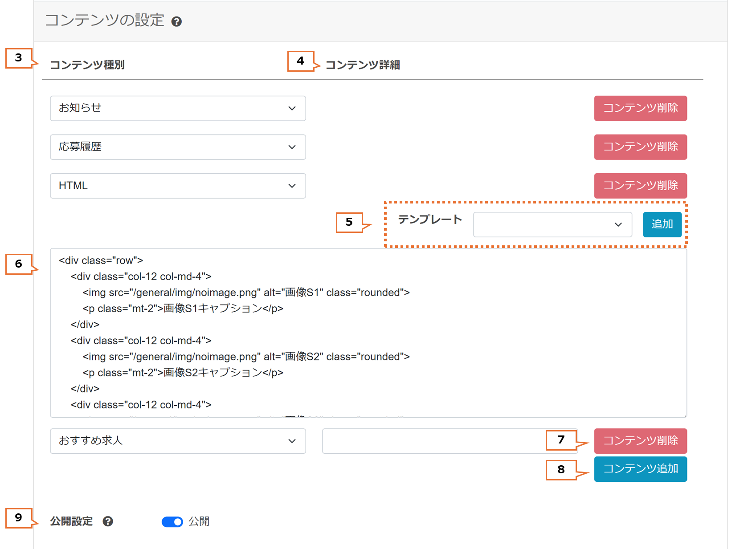Screen dimensions: 756x549
Task: Click the 画像S2キャプション paragraph line
Action: click(x=183, y=373)
